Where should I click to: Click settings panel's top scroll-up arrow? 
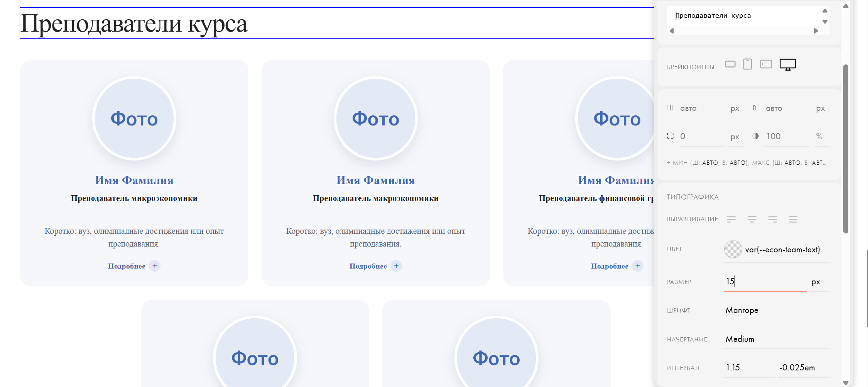[846, 6]
